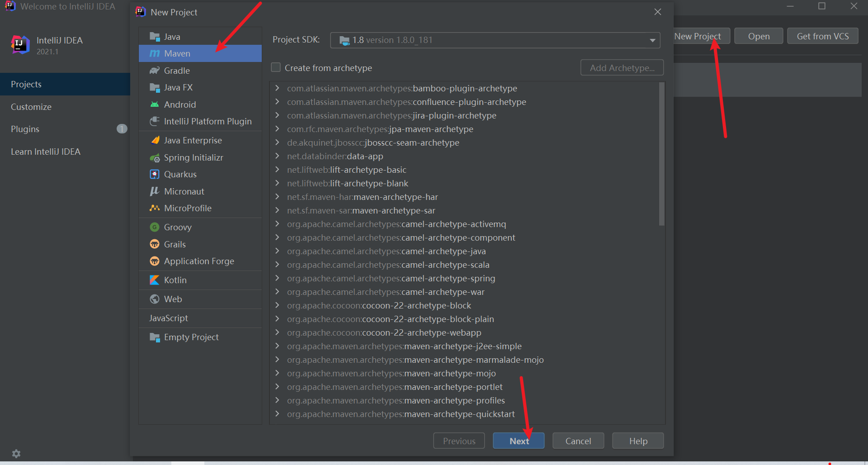Click the Next button
Screen dimensions: 868x465
click(x=519, y=441)
